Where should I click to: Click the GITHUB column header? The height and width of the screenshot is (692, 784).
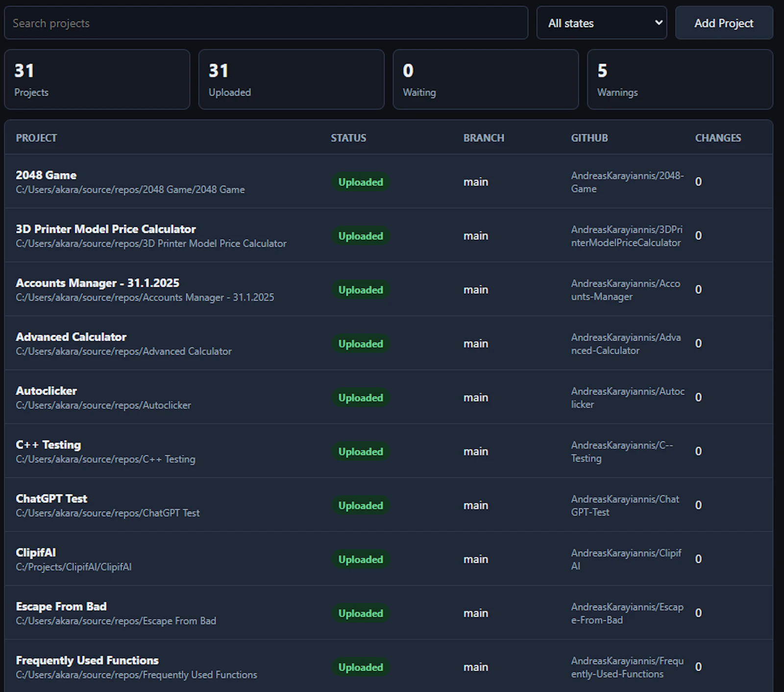[x=589, y=138]
